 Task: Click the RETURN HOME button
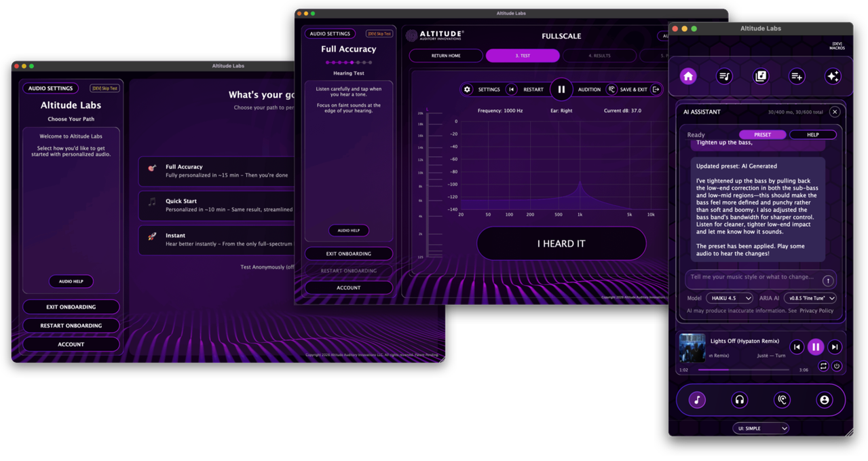click(446, 56)
